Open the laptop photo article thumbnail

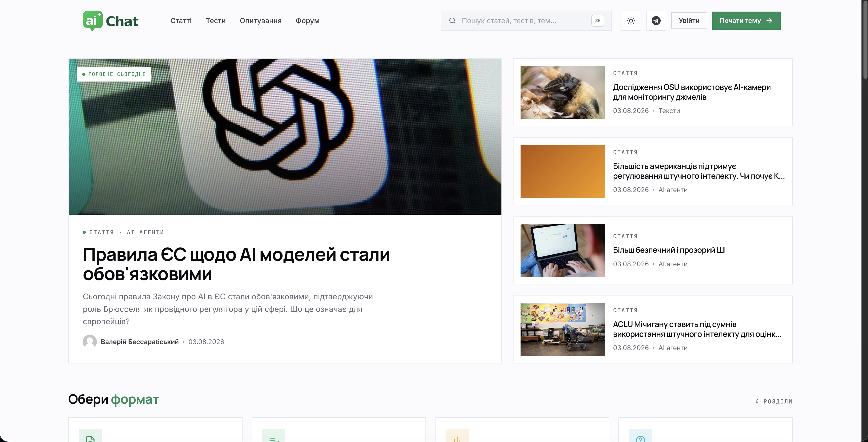(562, 250)
